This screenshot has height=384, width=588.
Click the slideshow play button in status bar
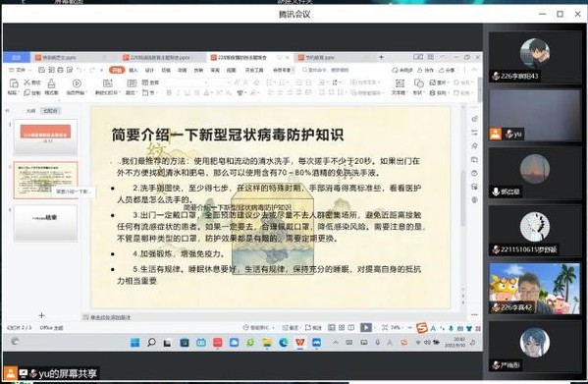[366, 327]
